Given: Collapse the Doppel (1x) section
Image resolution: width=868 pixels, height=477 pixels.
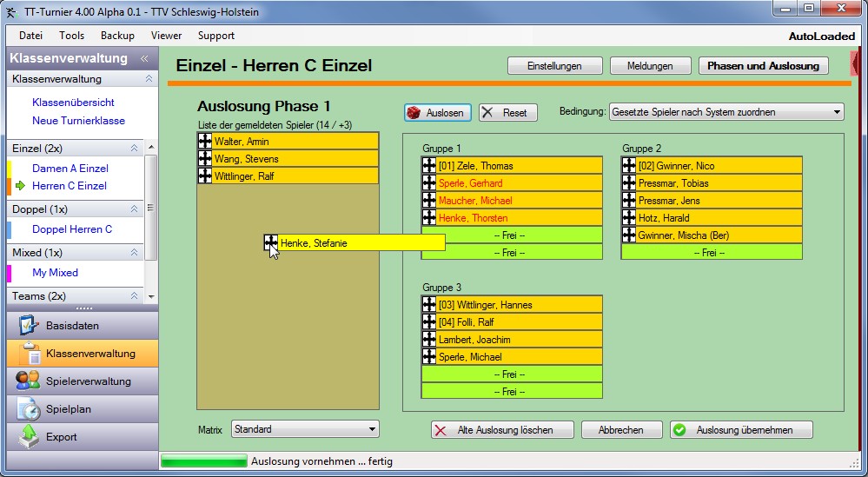Looking at the screenshot, I should coord(135,209).
